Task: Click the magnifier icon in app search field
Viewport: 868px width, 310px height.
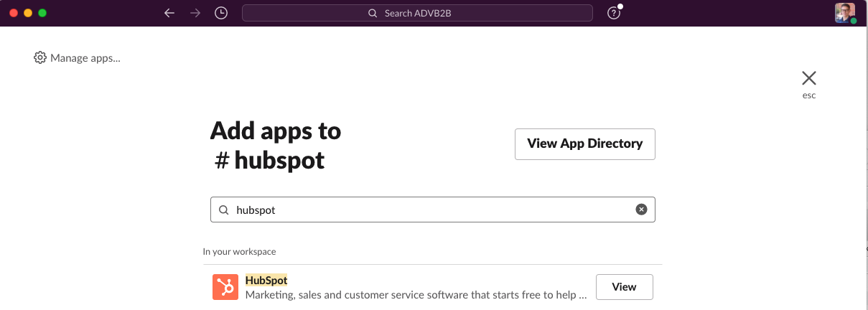Action: [223, 210]
